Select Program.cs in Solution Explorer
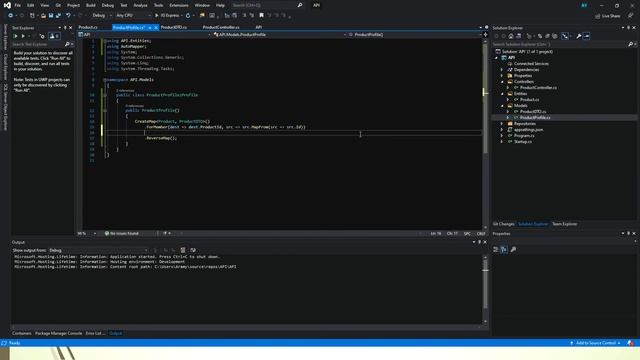Screen dimensions: 640x360 (x=524, y=136)
